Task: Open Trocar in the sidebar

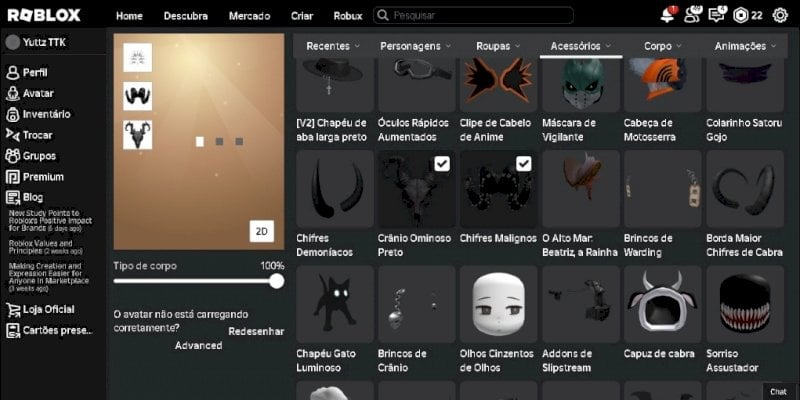Action: (x=29, y=135)
